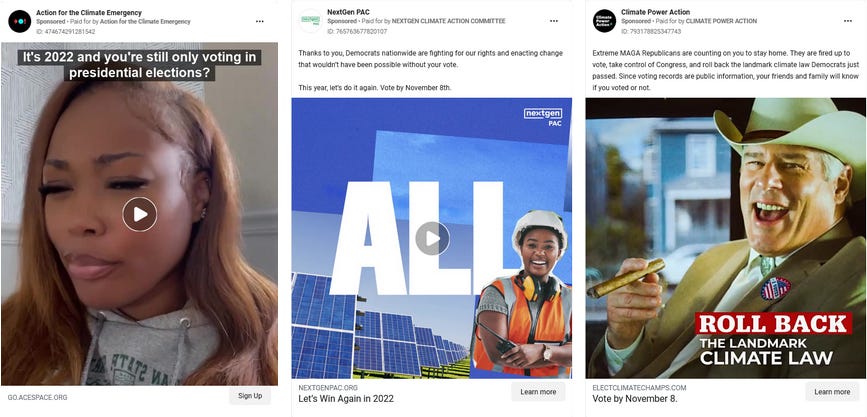This screenshot has height=417, width=867.
Task: Click Learn more on Climate Power Action ad
Action: click(x=832, y=392)
